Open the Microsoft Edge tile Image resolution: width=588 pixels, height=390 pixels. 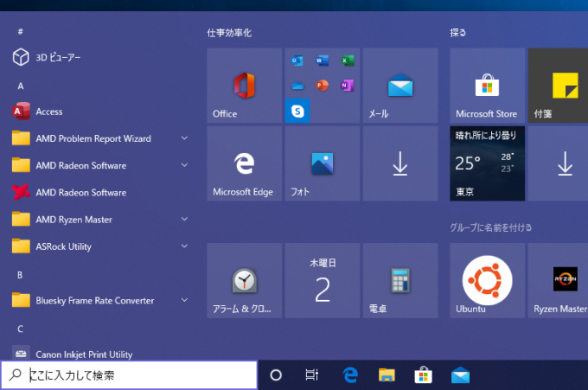point(244,163)
